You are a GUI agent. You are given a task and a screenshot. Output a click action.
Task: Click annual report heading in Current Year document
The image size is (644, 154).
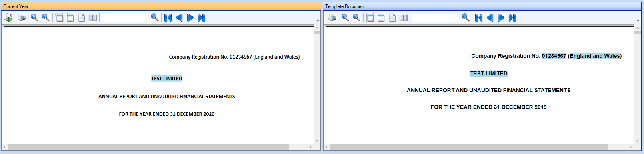[x=167, y=97]
